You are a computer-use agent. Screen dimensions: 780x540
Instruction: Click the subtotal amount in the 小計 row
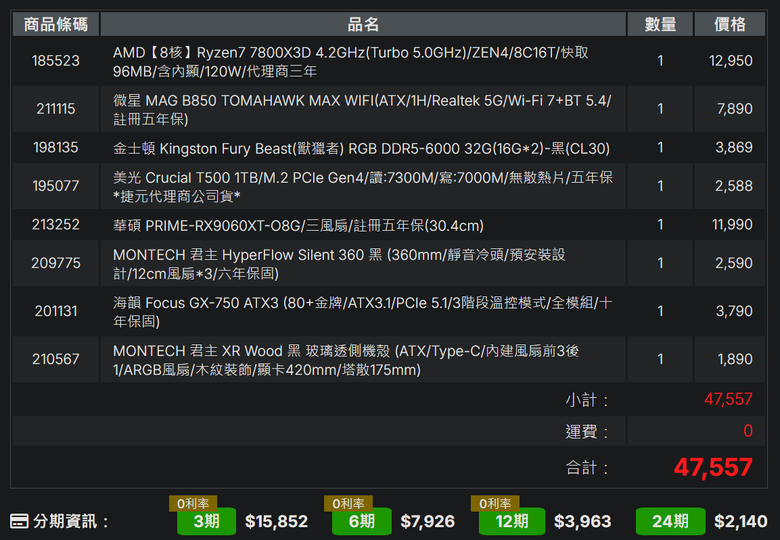click(x=728, y=399)
